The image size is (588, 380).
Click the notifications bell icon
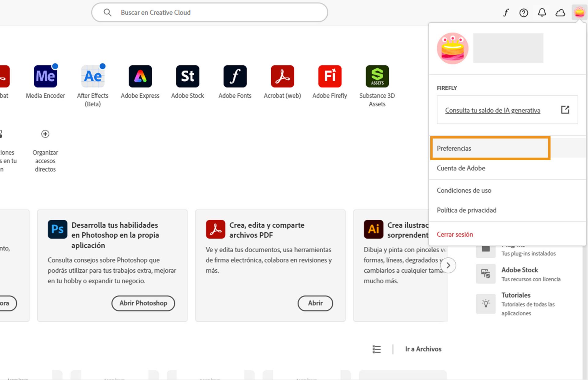click(542, 13)
